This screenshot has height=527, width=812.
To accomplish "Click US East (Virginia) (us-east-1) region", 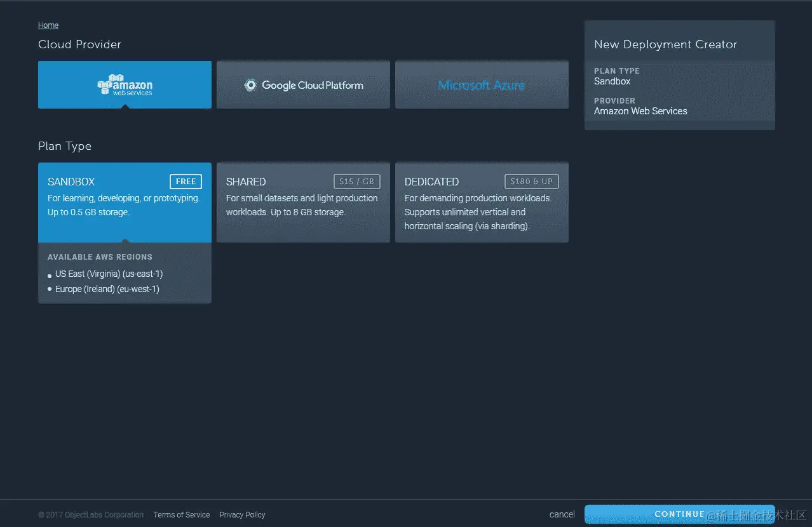I will 109,274.
